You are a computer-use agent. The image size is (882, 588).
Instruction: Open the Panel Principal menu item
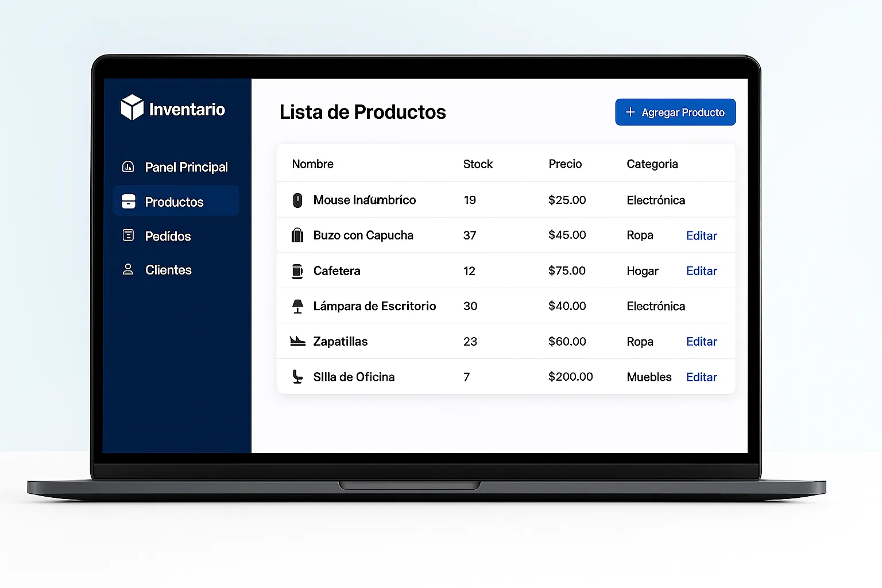point(176,167)
